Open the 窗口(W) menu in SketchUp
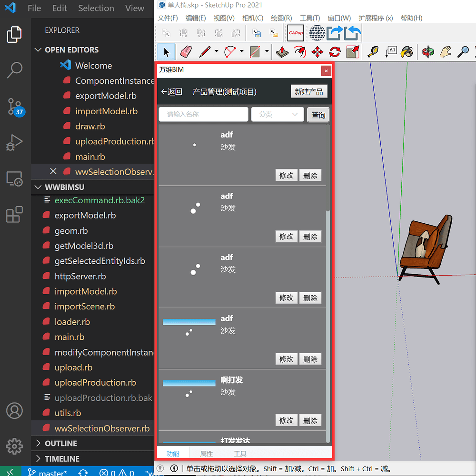476x476 pixels. point(339,18)
